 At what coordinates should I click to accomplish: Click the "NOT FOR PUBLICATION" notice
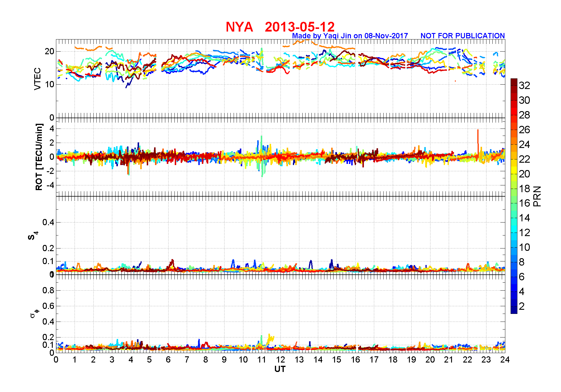pyautogui.click(x=463, y=36)
